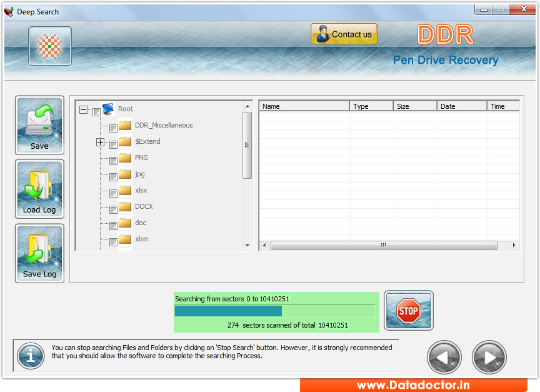Click the STOP search icon

tap(409, 310)
